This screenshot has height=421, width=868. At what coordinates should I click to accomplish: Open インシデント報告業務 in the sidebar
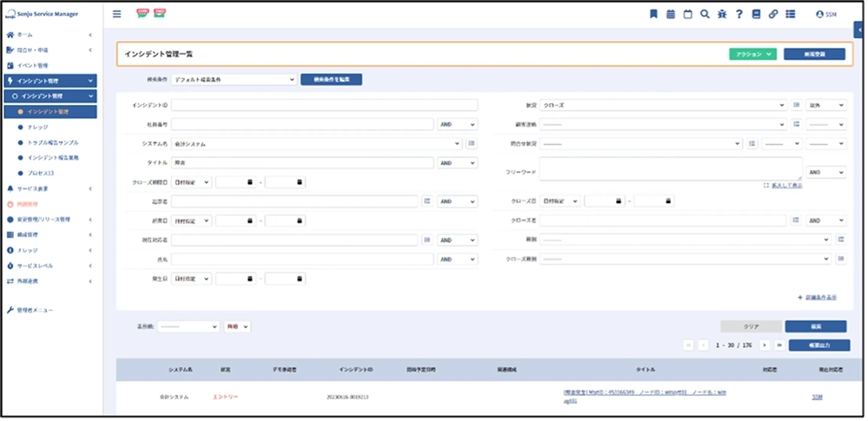(53, 158)
